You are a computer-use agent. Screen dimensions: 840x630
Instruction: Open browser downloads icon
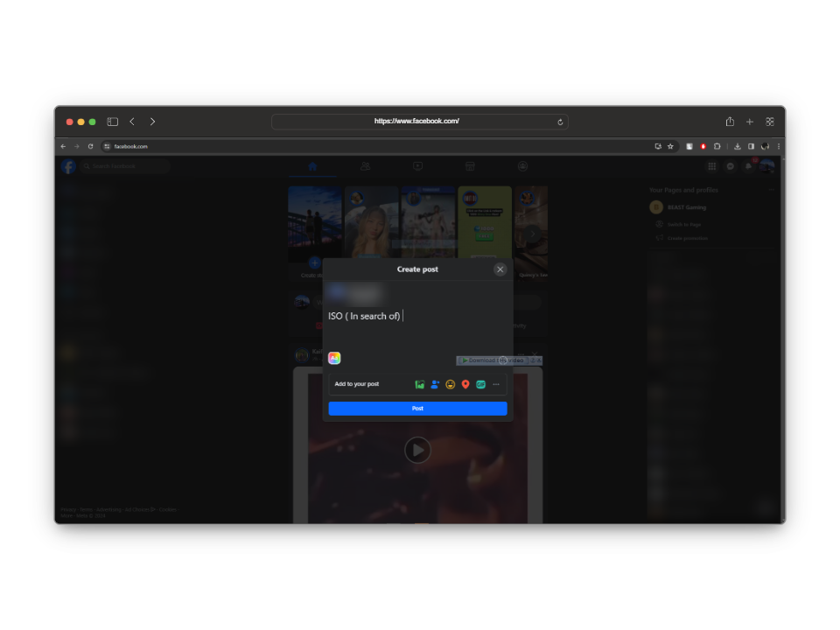point(738,146)
